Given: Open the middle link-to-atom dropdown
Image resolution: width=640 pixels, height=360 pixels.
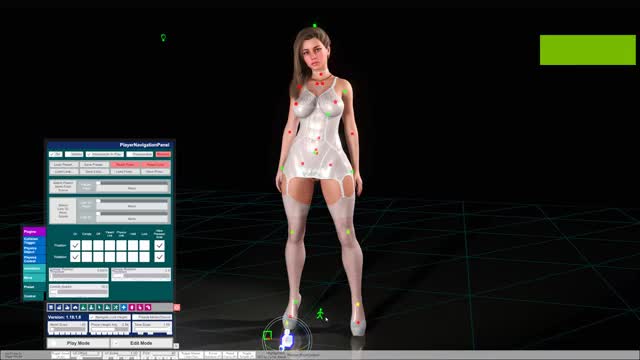Looking at the screenshot, I should click(x=132, y=206).
